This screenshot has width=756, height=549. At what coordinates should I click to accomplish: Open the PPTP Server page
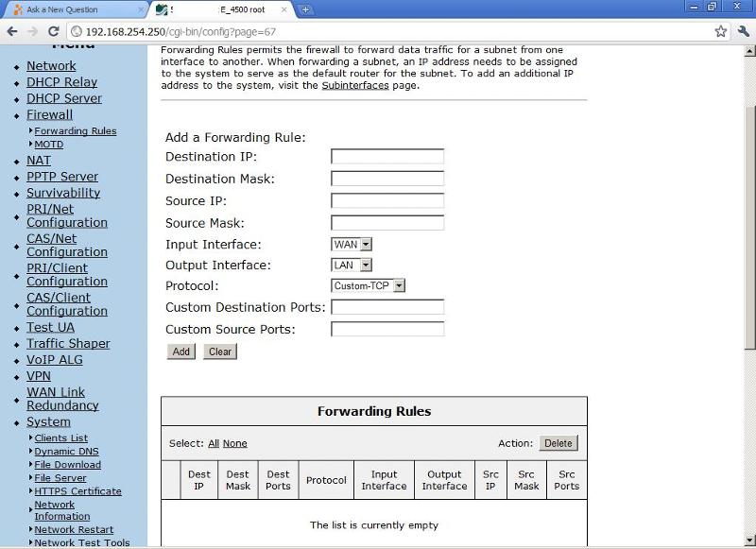point(62,177)
